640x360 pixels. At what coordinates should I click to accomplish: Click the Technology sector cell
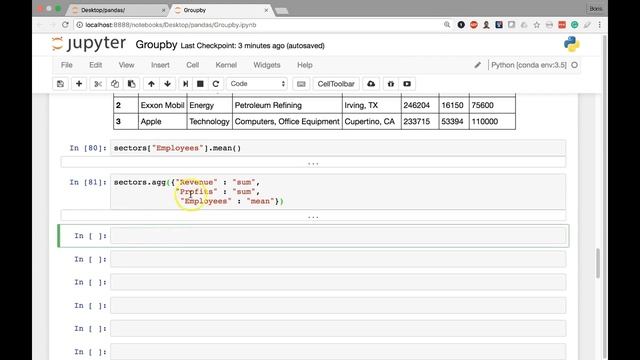[x=209, y=122]
